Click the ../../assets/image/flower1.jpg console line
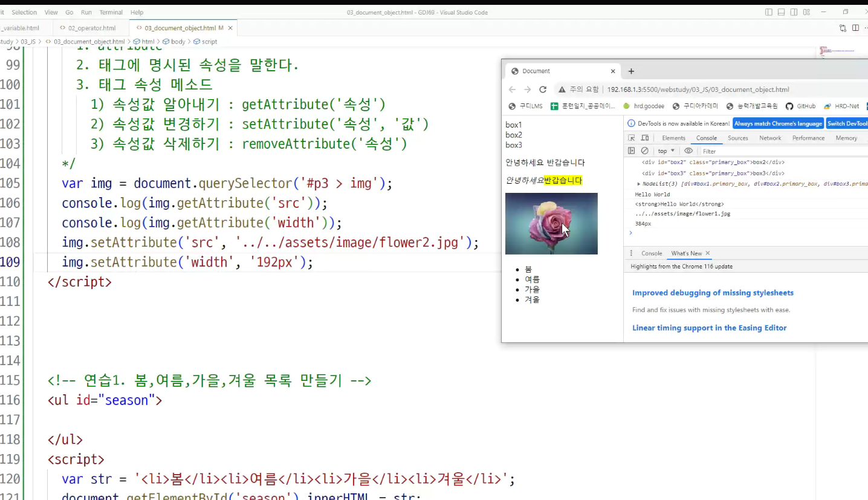The width and height of the screenshot is (868, 500). [x=682, y=213]
